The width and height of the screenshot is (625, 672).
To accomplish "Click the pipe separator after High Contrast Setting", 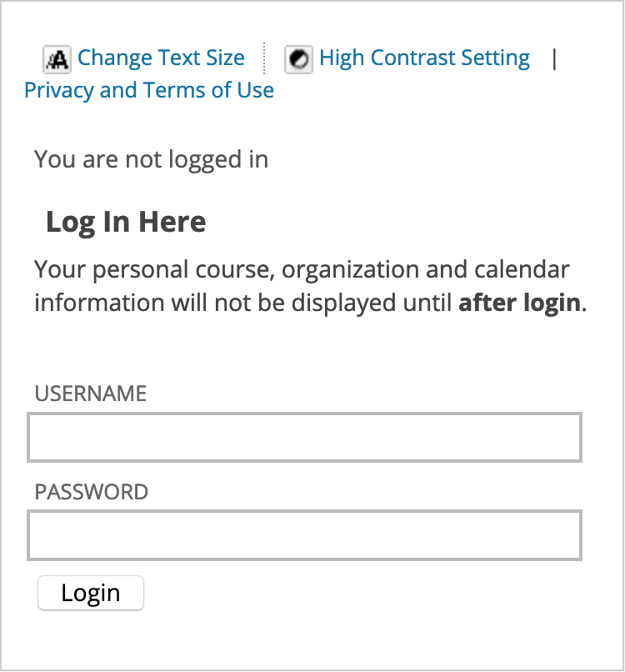I will tap(554, 58).
